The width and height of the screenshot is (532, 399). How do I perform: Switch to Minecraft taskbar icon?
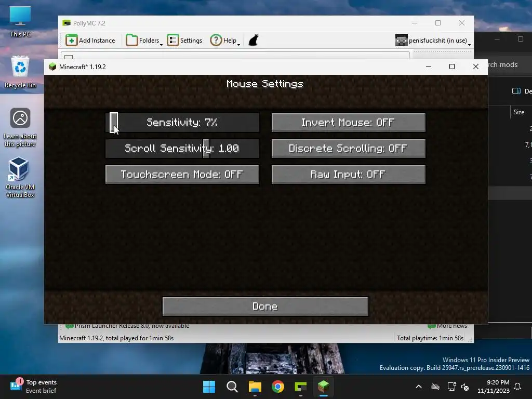click(x=323, y=387)
